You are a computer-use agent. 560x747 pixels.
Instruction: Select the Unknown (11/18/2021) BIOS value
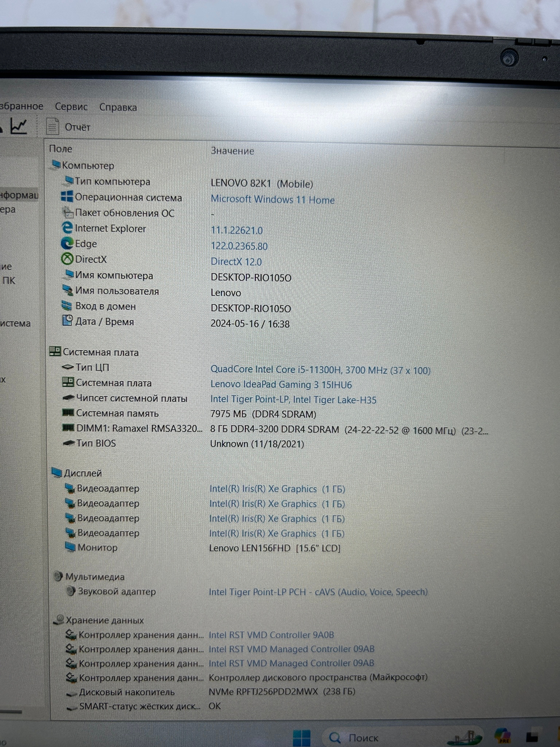point(257,444)
